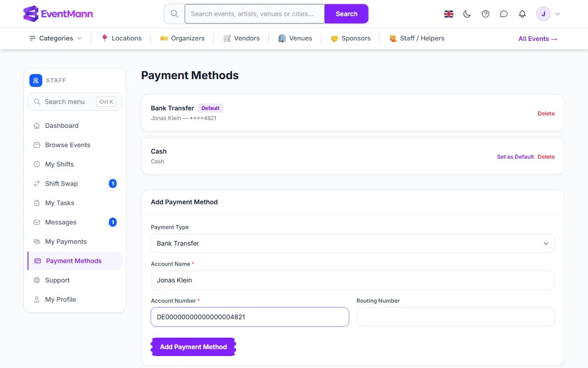Click the Account Number field
The height and width of the screenshot is (368, 588).
pos(250,317)
